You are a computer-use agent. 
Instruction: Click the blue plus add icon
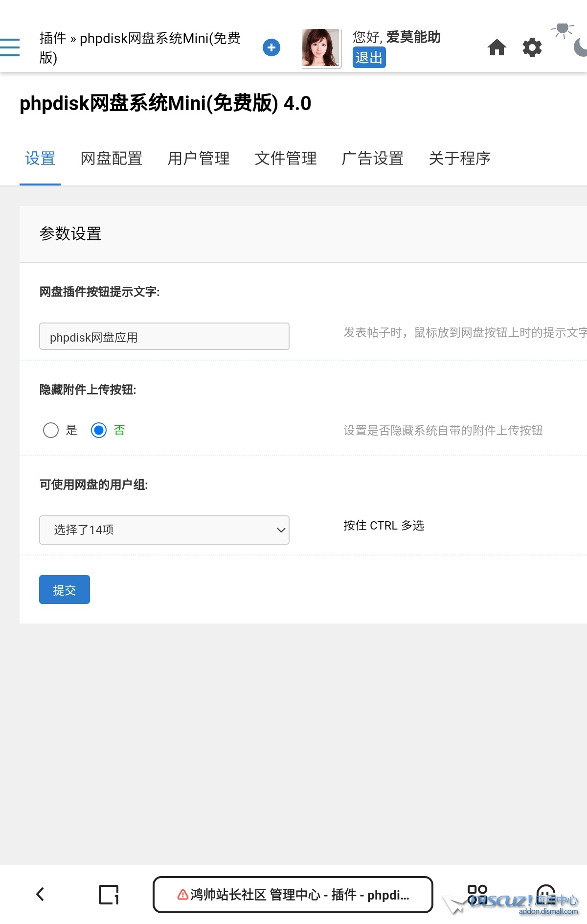tap(271, 47)
